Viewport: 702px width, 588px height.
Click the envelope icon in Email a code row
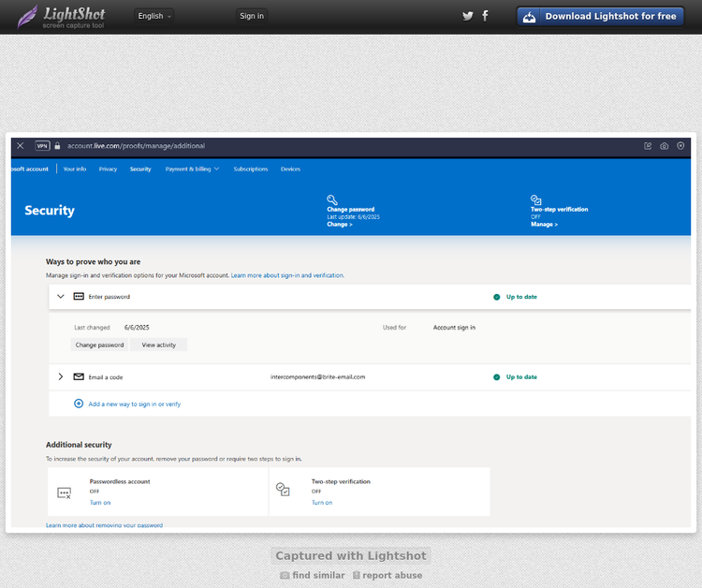pyautogui.click(x=79, y=376)
